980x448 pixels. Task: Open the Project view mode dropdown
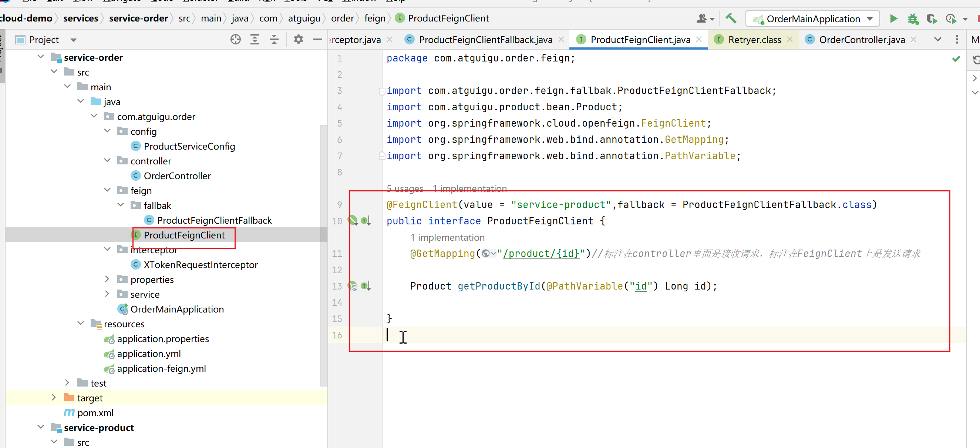coord(73,40)
